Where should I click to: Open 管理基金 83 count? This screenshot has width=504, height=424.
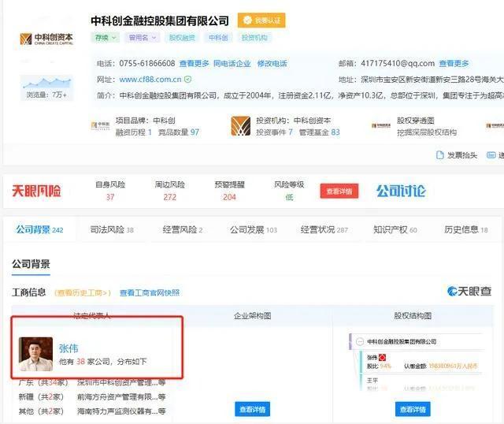click(319, 132)
